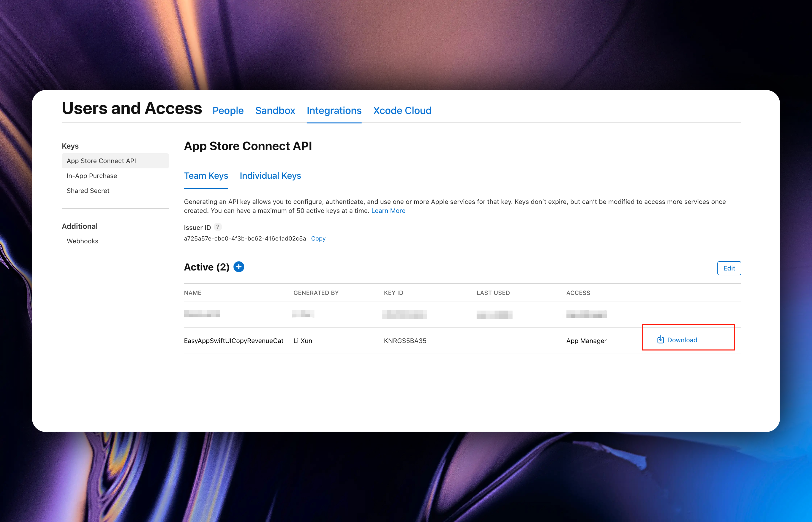Screen dimensions: 812x522
Task: Open the People tab
Action: pyautogui.click(x=228, y=110)
